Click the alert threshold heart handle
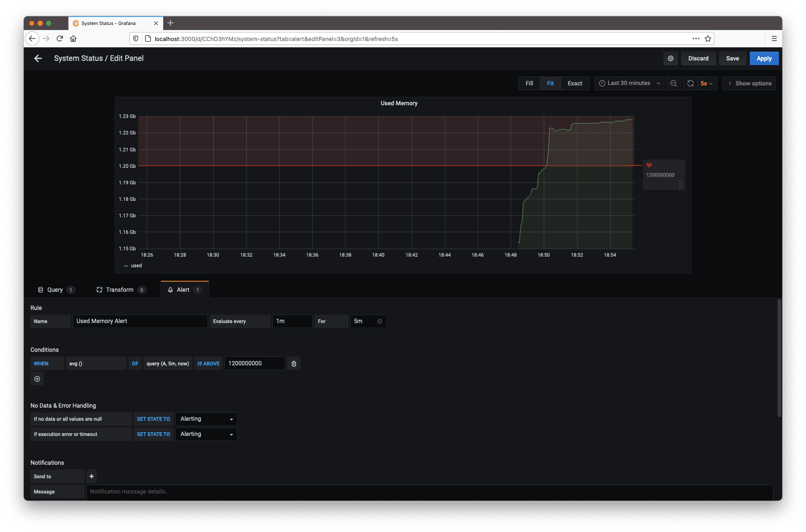 coord(649,165)
